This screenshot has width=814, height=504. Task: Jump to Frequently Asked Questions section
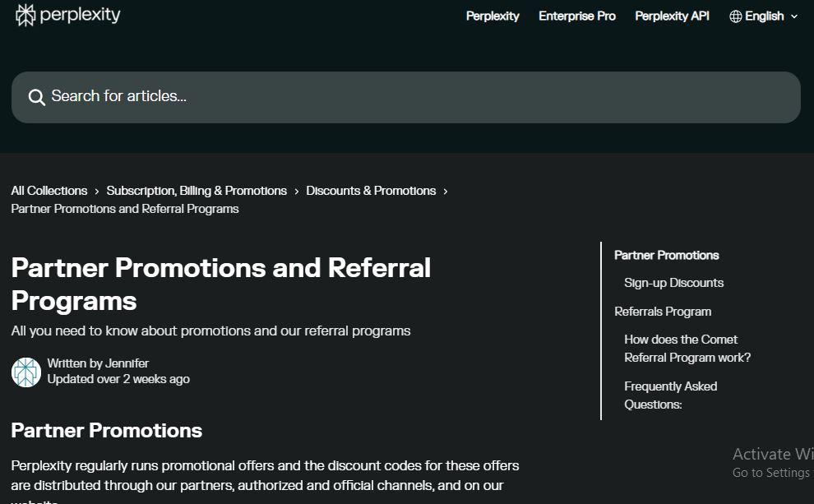point(670,395)
